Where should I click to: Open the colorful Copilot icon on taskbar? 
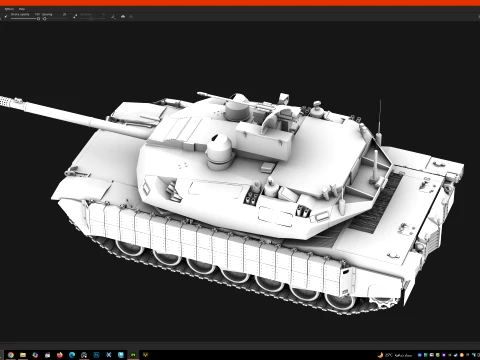coord(35,355)
